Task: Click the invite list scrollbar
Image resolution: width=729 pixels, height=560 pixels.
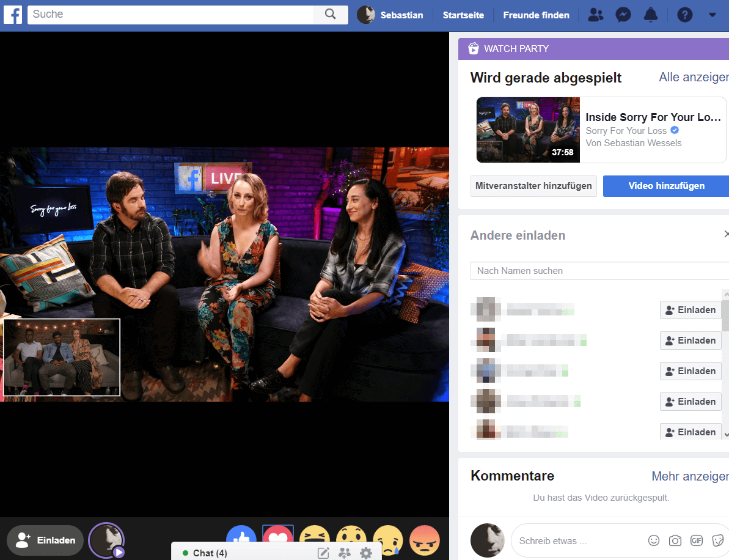Action: [725, 316]
